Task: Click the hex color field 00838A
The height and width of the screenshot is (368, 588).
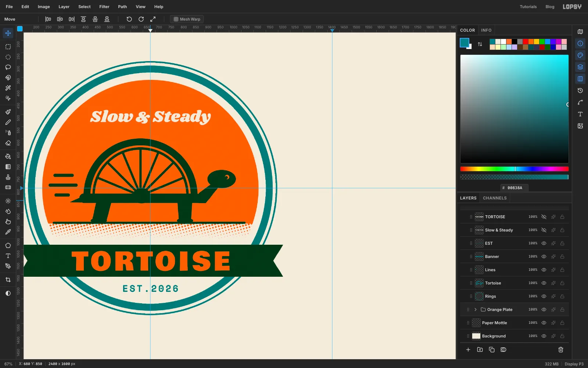Action: tap(514, 188)
